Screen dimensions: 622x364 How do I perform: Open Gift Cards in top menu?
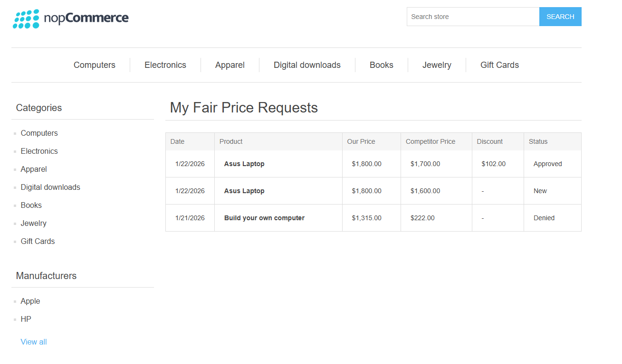pos(499,65)
